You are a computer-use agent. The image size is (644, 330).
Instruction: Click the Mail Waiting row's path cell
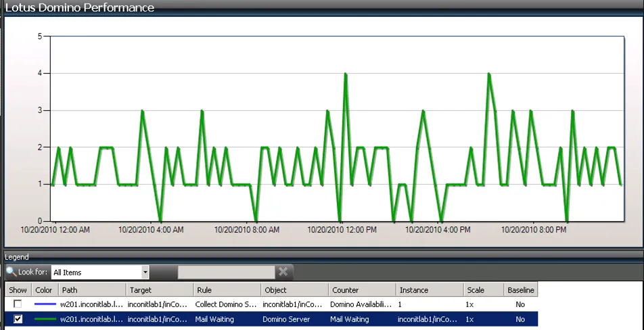(x=93, y=319)
